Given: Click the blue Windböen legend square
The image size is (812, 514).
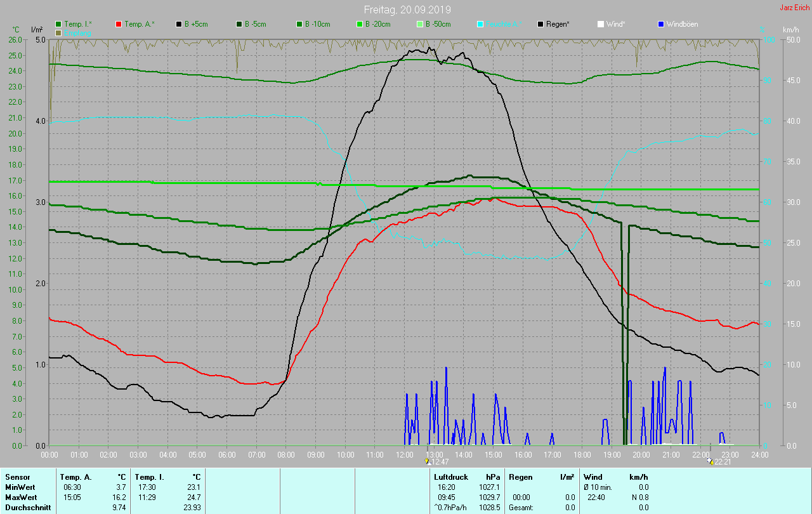Looking at the screenshot, I should [x=660, y=24].
